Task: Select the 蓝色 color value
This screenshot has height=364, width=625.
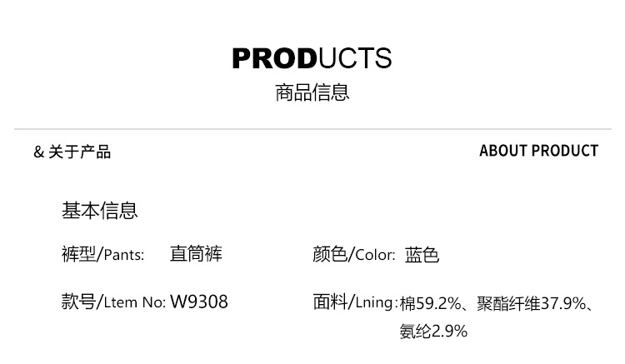Action: (x=422, y=254)
